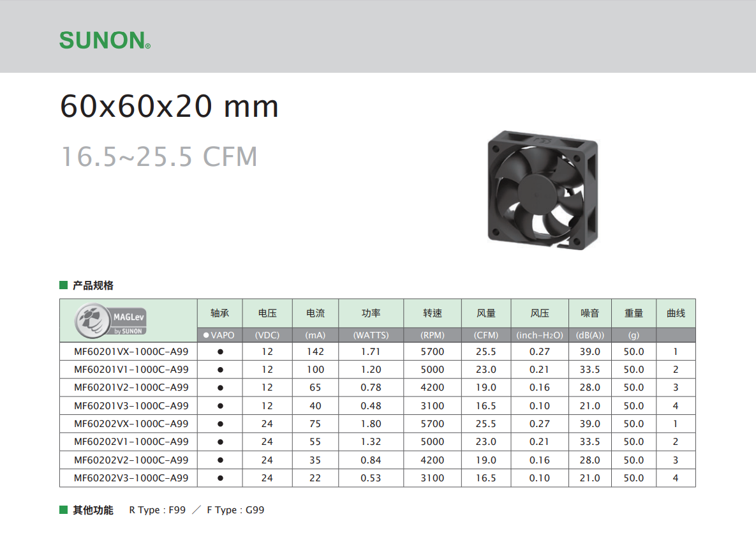Click the F Type : G99 text
756x549 pixels.
click(x=235, y=510)
